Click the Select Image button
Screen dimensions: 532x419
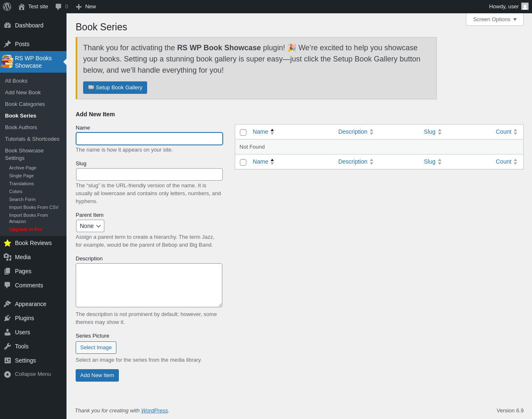pyautogui.click(x=96, y=348)
